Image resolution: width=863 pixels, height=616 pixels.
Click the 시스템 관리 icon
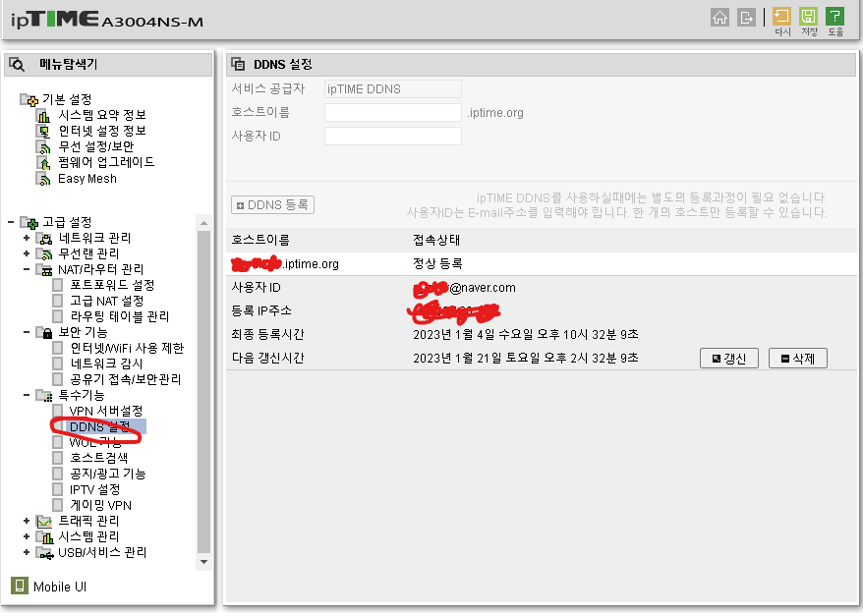(x=44, y=536)
